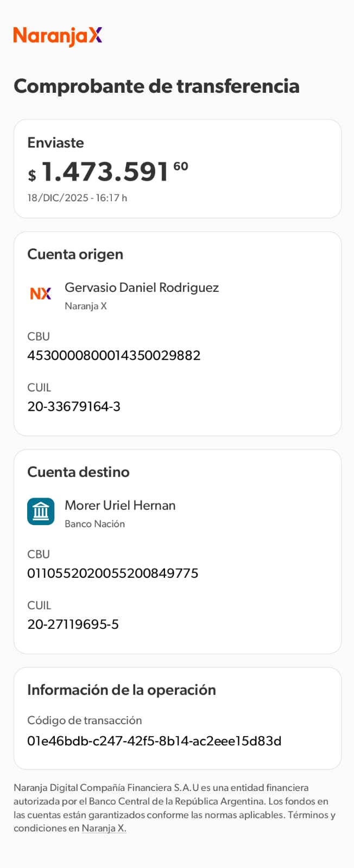Click the origin CBU number starting with 4530
Image resolution: width=354 pixels, height=868 pixels.
point(114,355)
